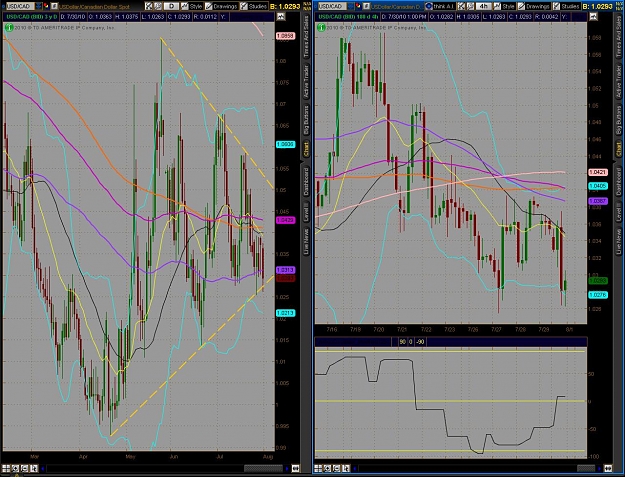The height and width of the screenshot is (477, 625).
Task: Open Times And Sales tab in left sidebar
Action: tap(306, 37)
